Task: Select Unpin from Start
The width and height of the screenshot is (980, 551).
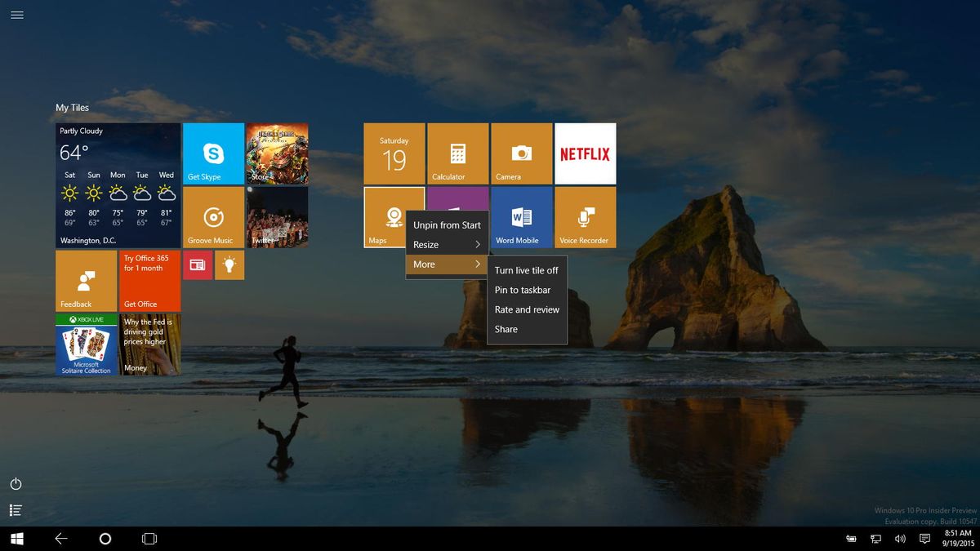Action: pyautogui.click(x=447, y=224)
